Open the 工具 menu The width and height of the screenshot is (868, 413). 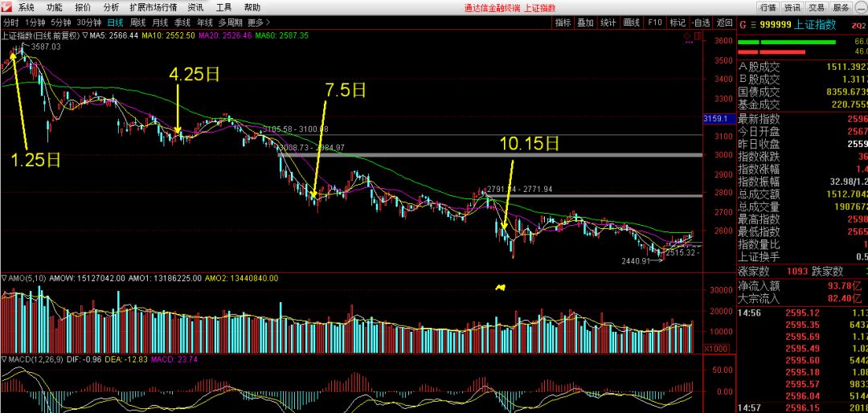pyautogui.click(x=223, y=8)
